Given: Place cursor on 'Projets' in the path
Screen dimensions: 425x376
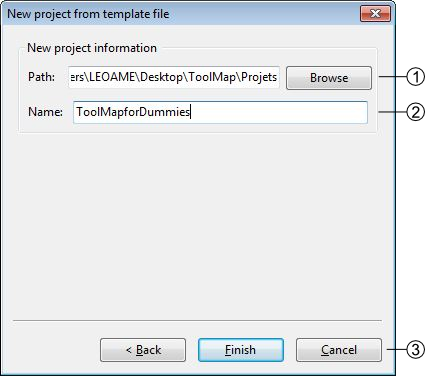Looking at the screenshot, I should point(259,77).
